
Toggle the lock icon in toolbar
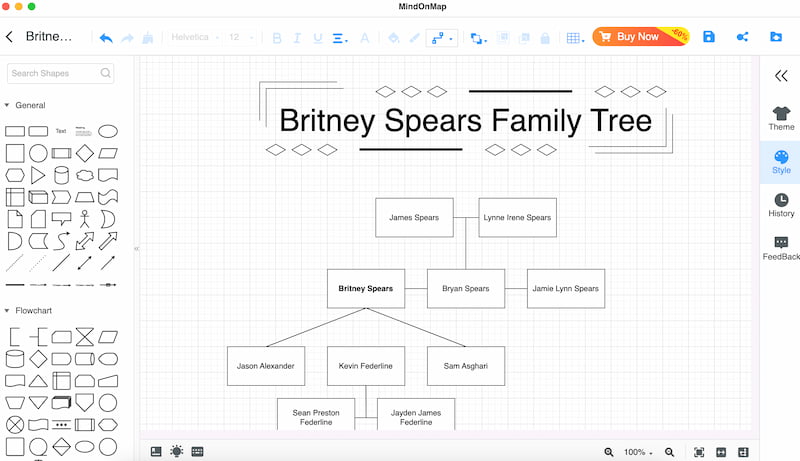545,38
